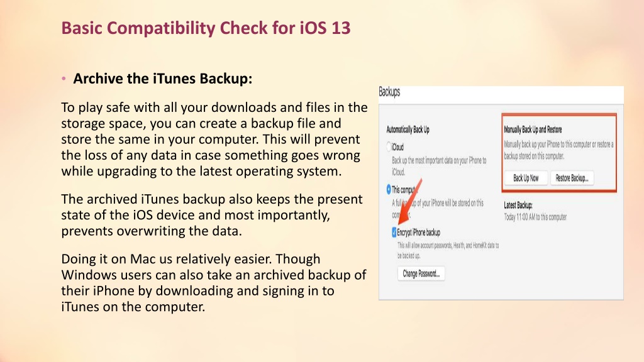Click the Change Password button
This screenshot has height=362, width=644.
tap(421, 274)
